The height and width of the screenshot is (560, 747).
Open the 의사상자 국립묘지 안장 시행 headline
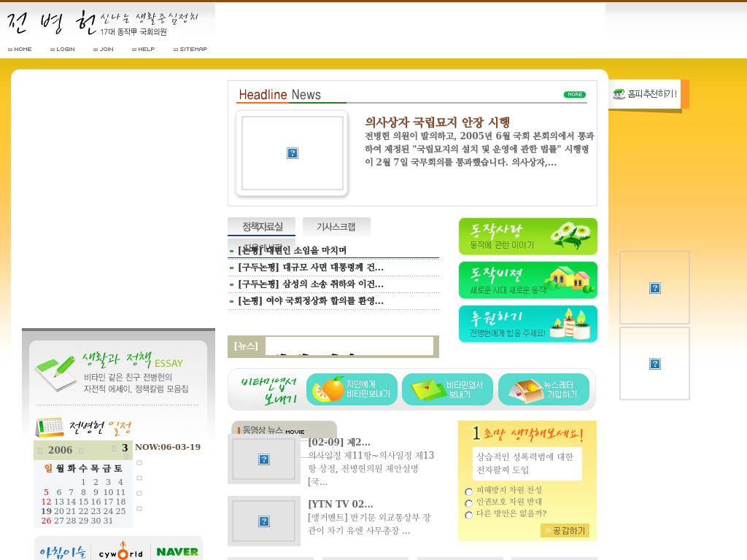click(x=437, y=122)
